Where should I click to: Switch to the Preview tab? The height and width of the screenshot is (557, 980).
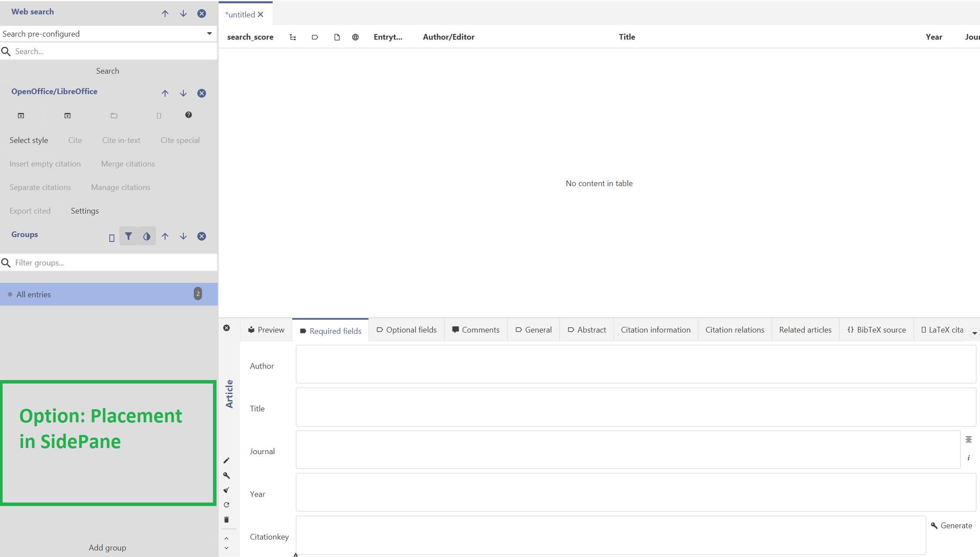pos(265,330)
